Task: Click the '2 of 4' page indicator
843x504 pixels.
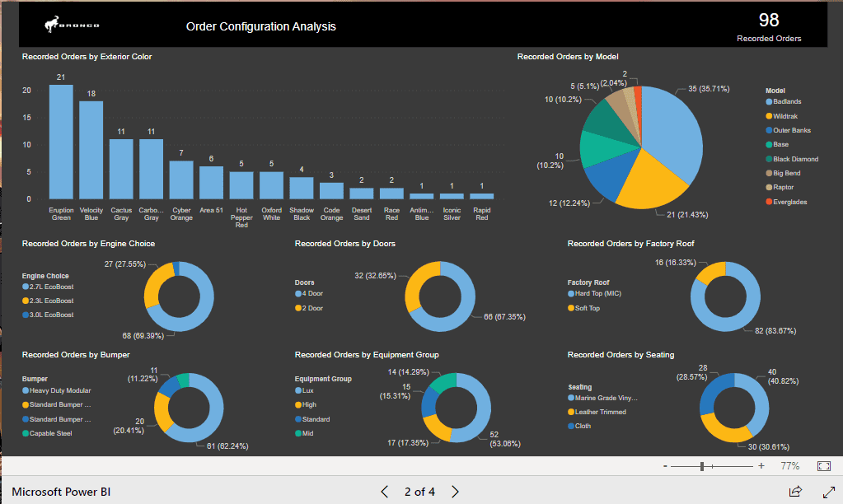Action: (420, 492)
